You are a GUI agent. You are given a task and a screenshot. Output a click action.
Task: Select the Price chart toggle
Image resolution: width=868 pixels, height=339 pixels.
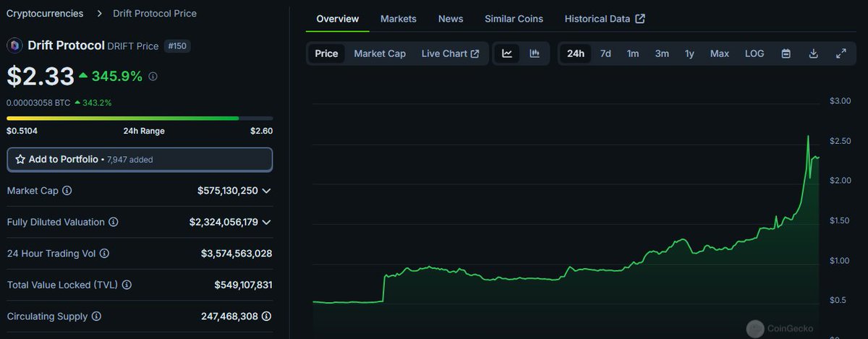pyautogui.click(x=326, y=53)
